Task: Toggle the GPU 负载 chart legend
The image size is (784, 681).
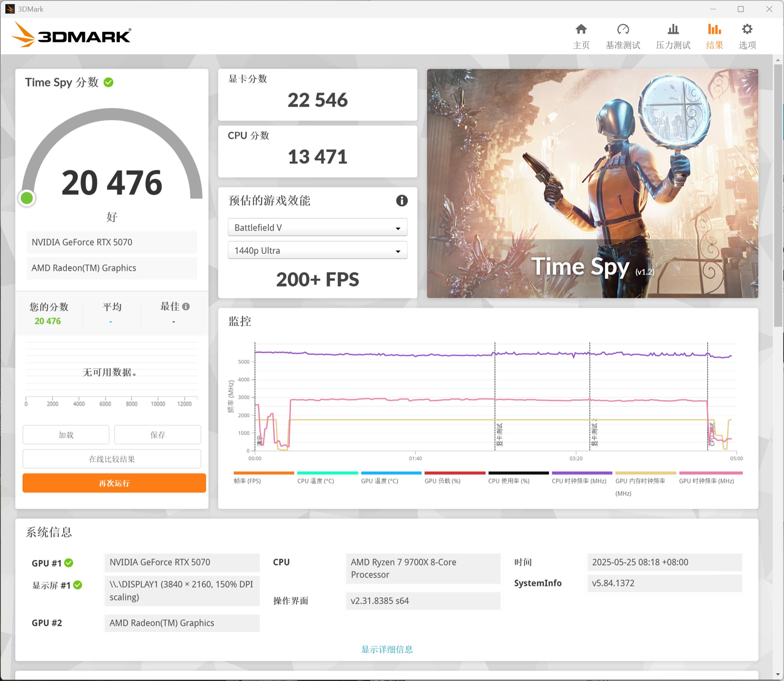Action: [442, 481]
